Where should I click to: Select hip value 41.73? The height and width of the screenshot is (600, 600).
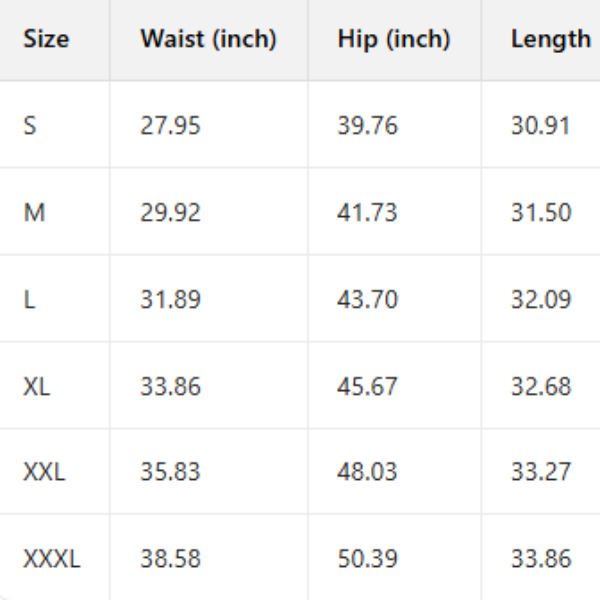pyautogui.click(x=367, y=213)
